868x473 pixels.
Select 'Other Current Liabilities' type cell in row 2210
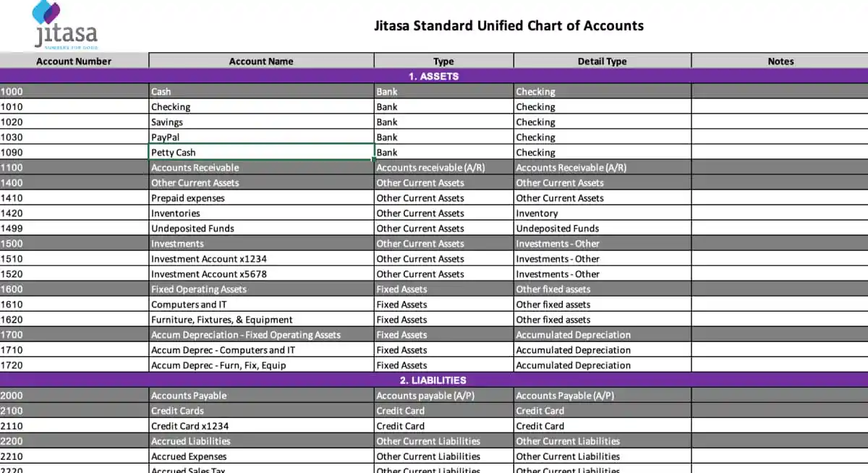tap(443, 456)
